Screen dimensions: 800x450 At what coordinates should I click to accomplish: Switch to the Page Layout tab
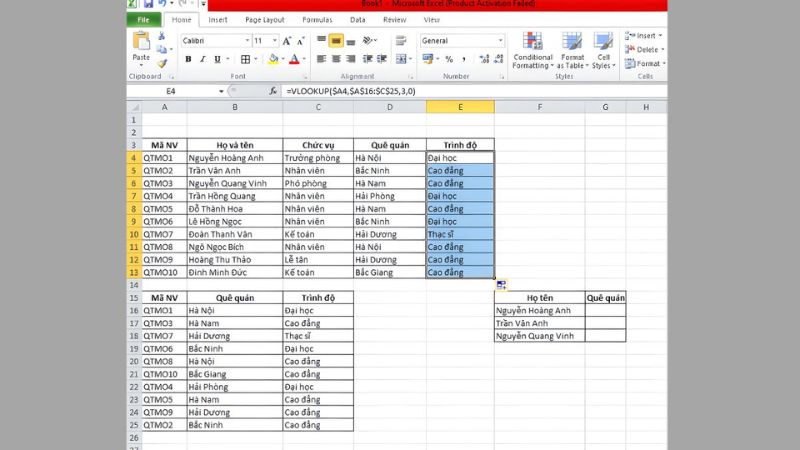click(264, 20)
